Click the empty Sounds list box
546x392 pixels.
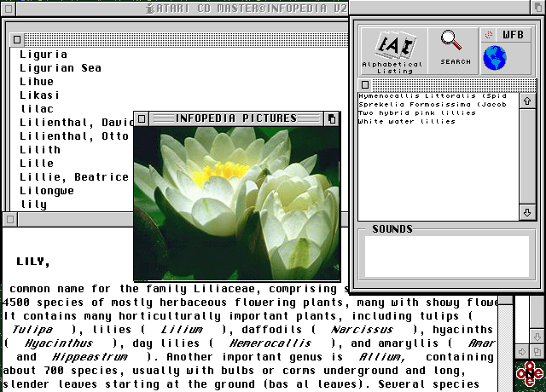pyautogui.click(x=446, y=255)
